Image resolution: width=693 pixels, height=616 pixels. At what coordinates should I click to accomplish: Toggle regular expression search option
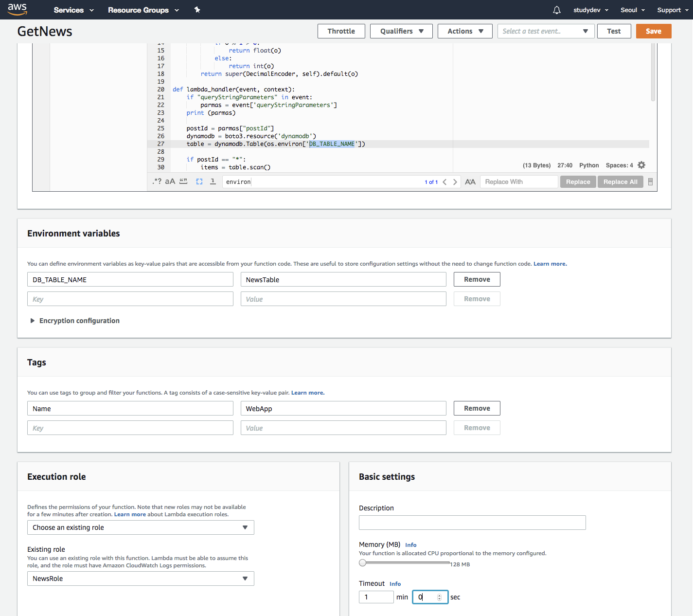(x=157, y=181)
